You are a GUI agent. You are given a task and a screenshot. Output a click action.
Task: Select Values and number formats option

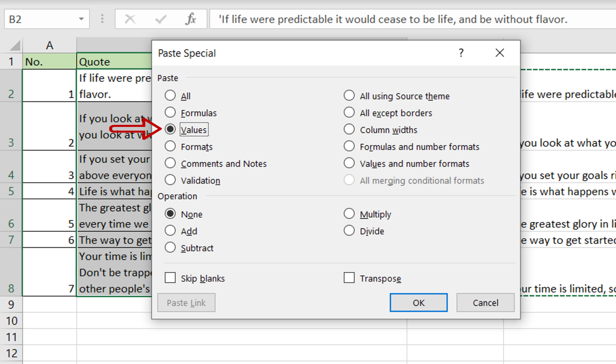pyautogui.click(x=349, y=163)
